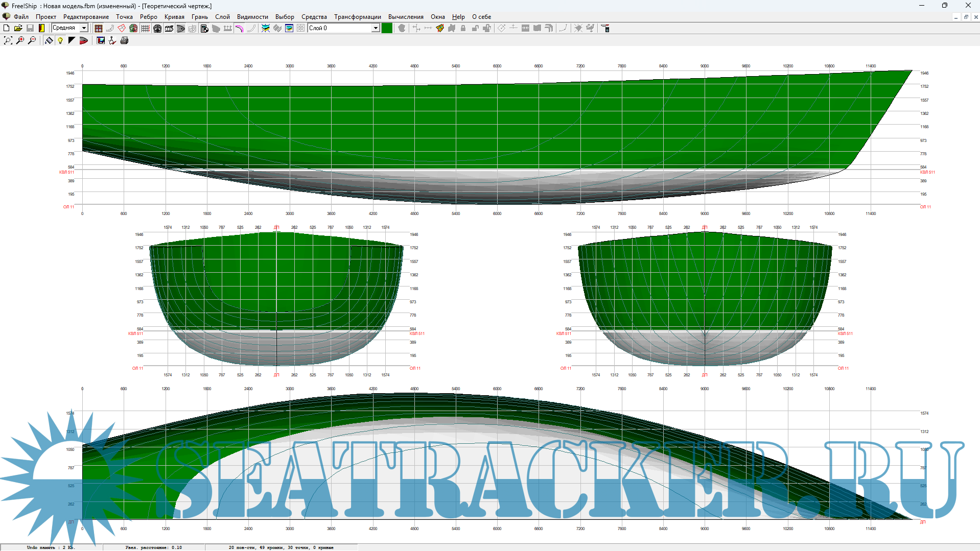980x551 pixels.
Task: Open the Трансформации menu
Action: [x=357, y=17]
